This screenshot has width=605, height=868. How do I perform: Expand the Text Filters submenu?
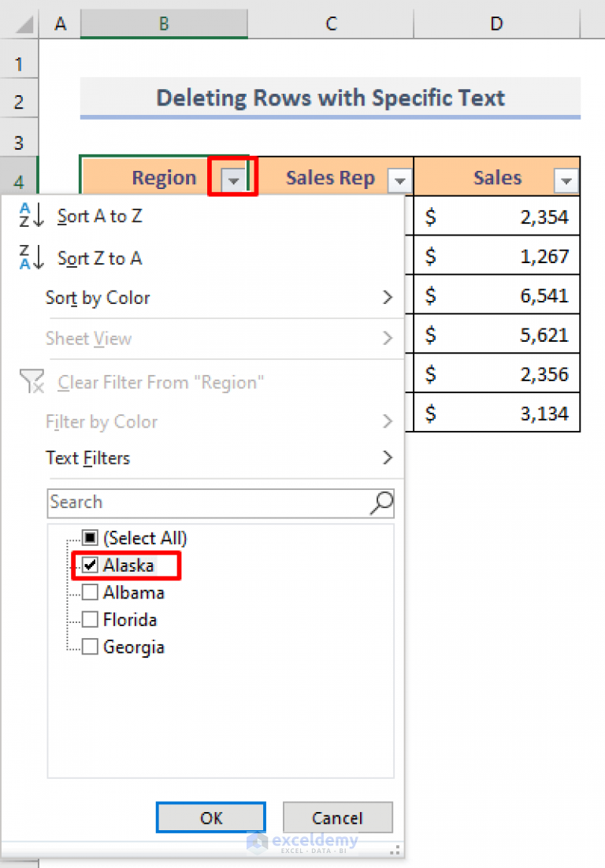(219, 458)
